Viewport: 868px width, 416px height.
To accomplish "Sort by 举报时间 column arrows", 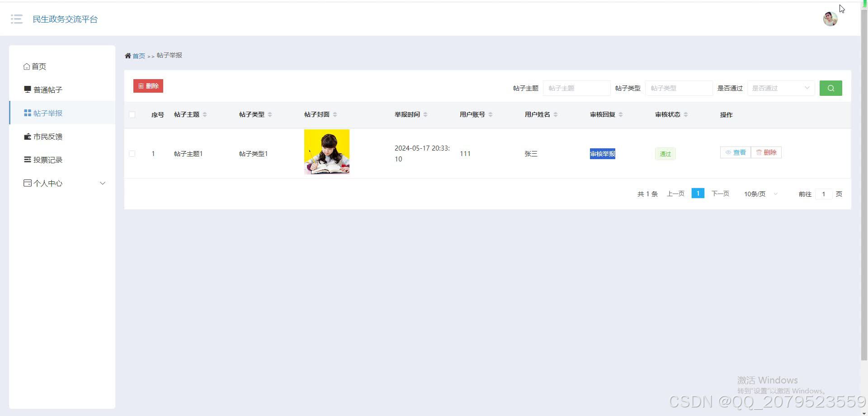I will tap(425, 114).
